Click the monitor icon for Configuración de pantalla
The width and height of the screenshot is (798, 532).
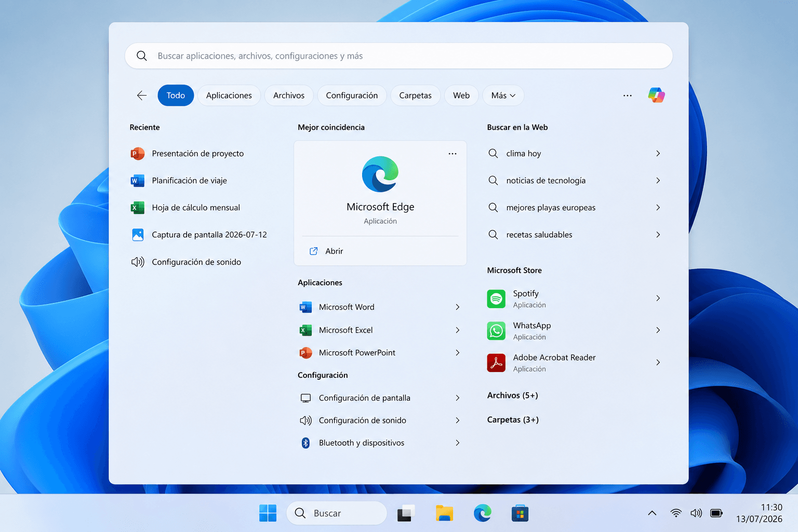click(x=305, y=398)
